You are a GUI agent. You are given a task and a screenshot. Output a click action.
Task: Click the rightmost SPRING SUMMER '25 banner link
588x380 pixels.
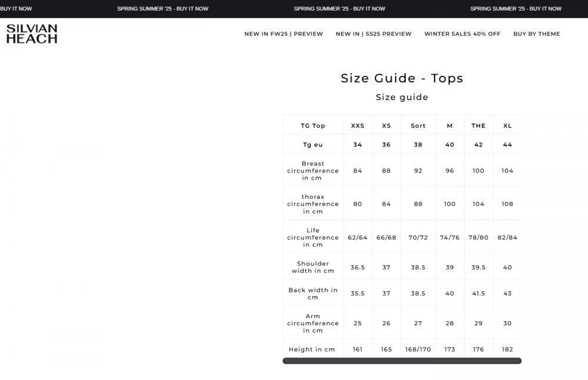(x=516, y=9)
